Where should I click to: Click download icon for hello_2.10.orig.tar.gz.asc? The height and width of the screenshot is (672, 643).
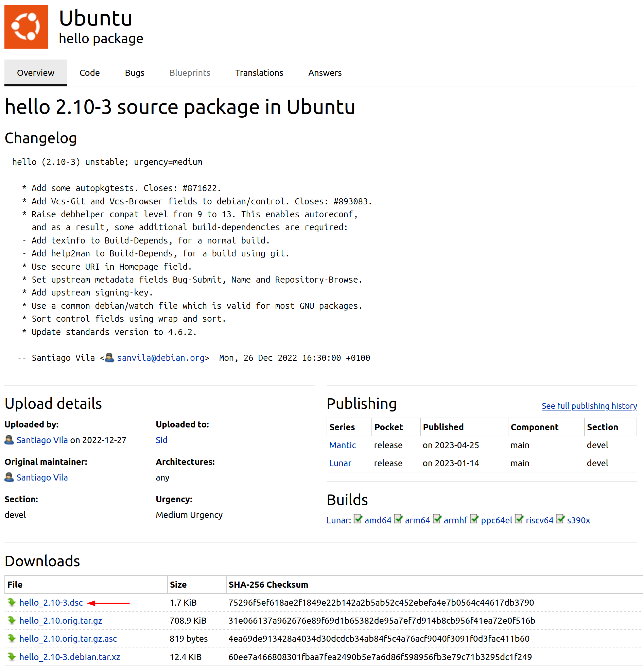12,638
